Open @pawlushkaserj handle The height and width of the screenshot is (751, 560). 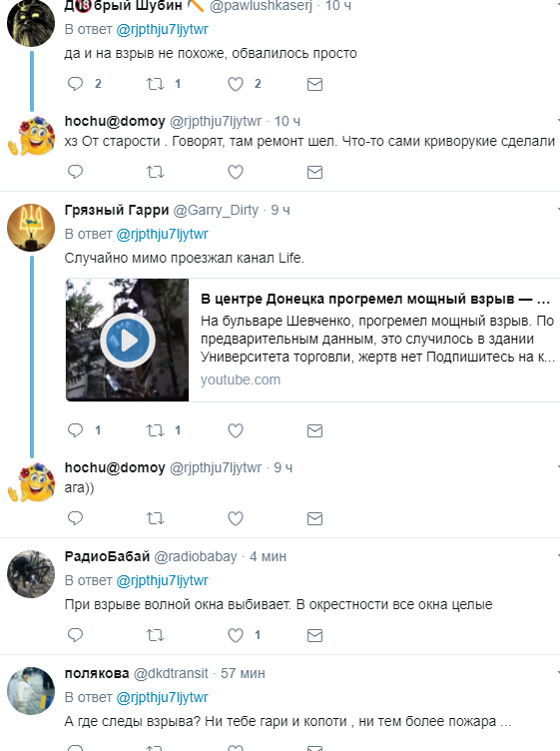(261, 6)
